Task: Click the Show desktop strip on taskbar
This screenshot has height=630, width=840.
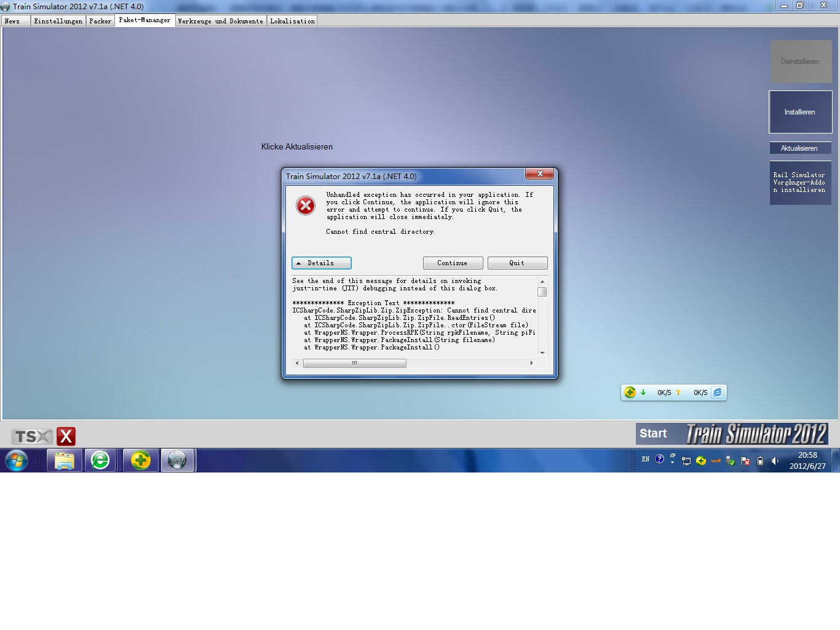Action: coord(836,460)
